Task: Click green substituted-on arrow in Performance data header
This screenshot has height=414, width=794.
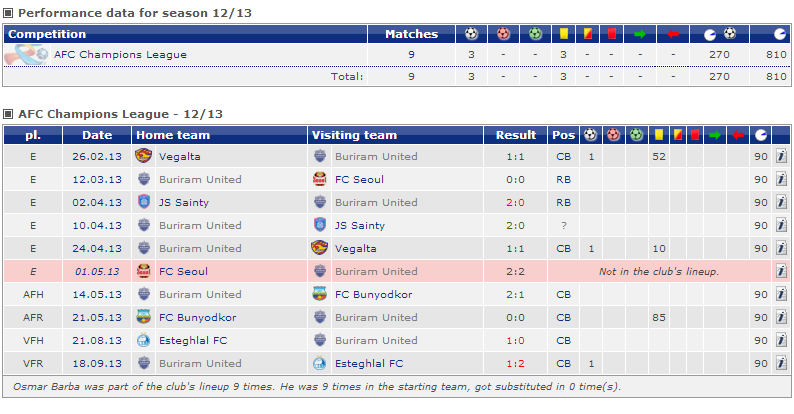Action: coord(640,34)
